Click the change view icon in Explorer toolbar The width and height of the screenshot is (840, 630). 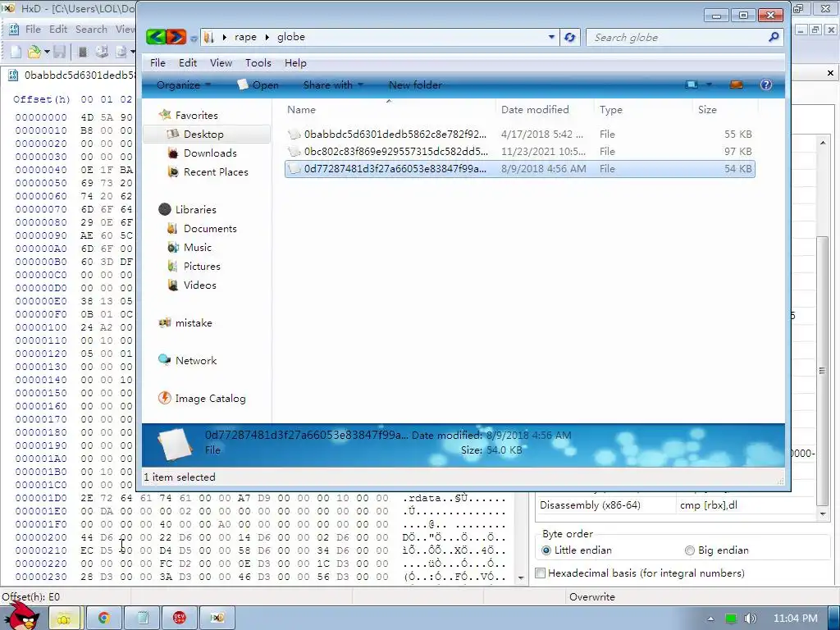coord(692,84)
